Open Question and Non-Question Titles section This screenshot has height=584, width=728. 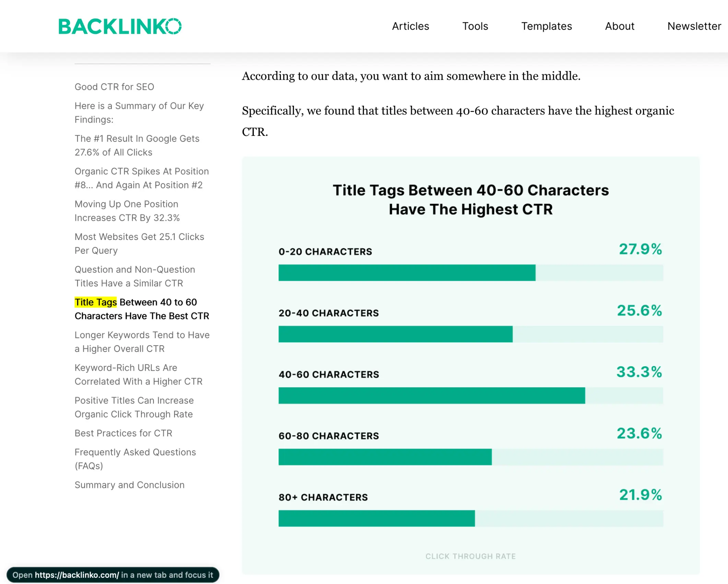tap(134, 276)
